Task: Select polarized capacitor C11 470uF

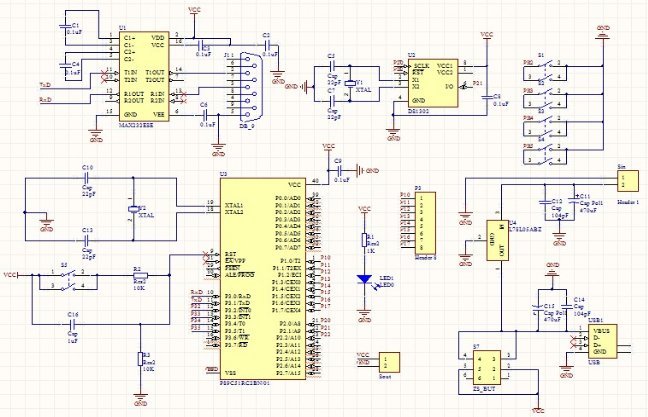Action: 573,199
